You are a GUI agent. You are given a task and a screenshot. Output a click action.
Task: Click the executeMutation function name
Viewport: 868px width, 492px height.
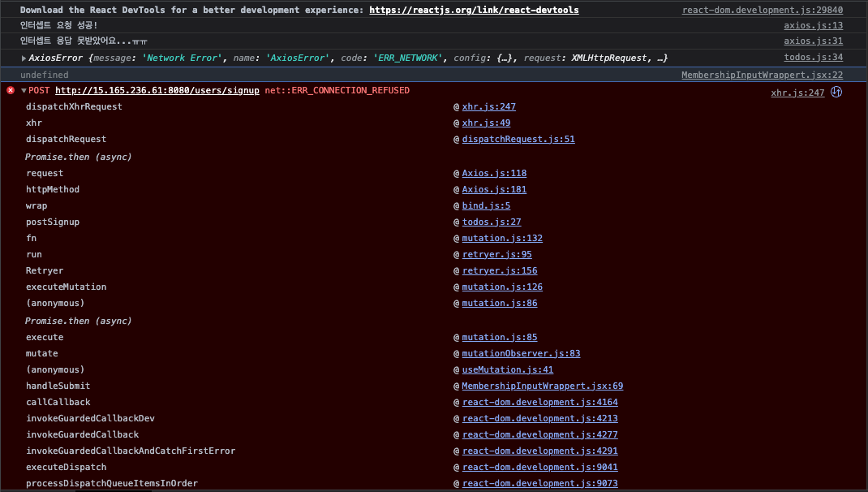pos(66,287)
